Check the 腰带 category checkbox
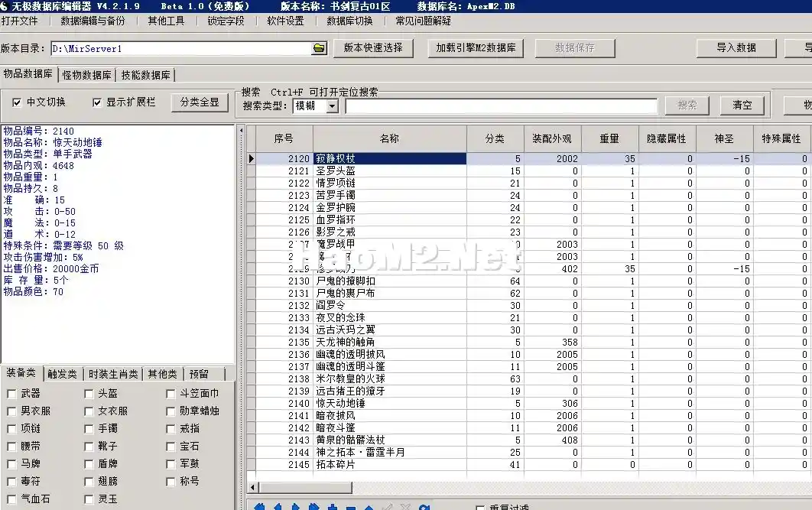812x510 pixels. tap(11, 447)
